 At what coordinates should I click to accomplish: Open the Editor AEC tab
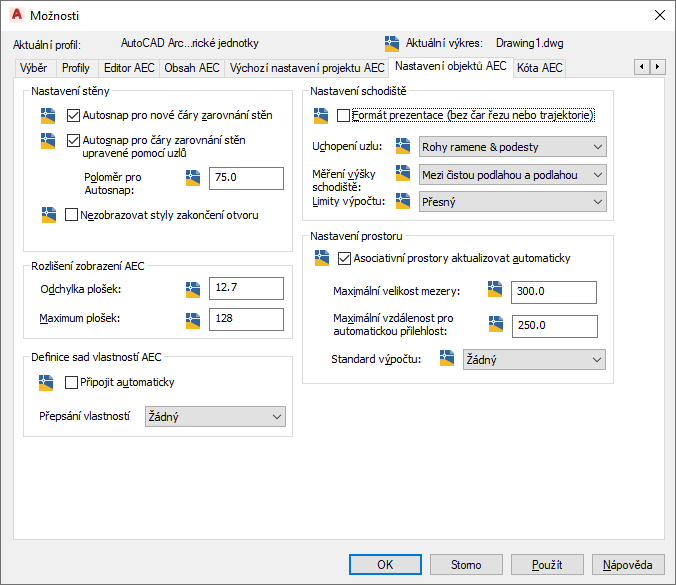click(129, 68)
